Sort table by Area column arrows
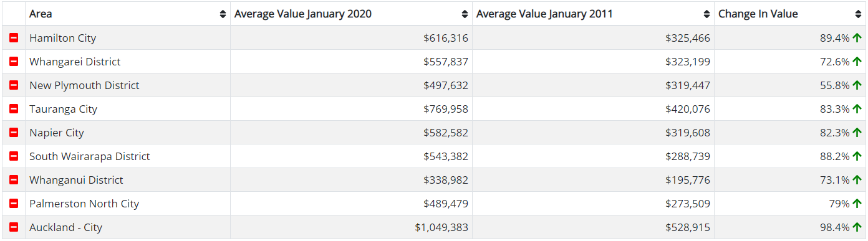The image size is (868, 241). [223, 14]
